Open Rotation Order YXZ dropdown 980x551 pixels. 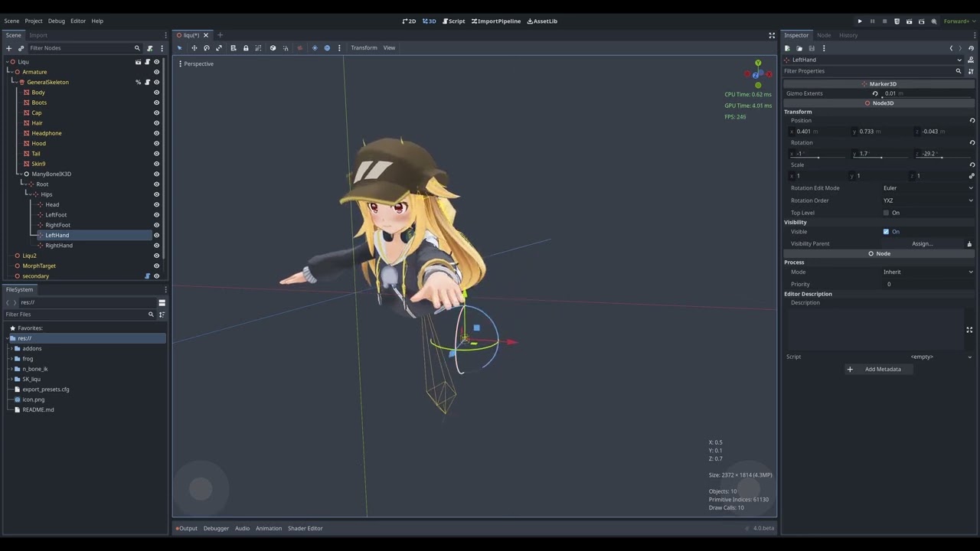click(928, 201)
